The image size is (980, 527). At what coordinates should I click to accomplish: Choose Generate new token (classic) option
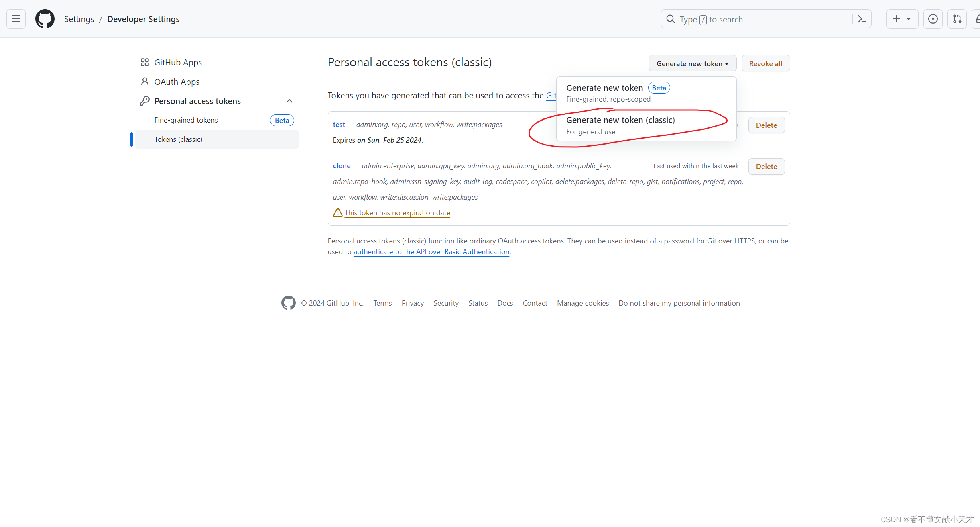[x=620, y=120]
